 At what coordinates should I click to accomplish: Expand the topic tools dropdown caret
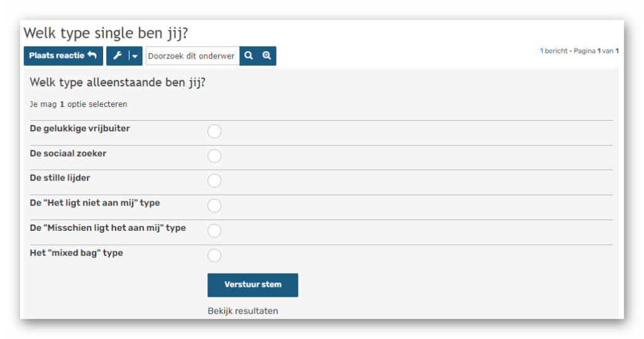point(135,56)
